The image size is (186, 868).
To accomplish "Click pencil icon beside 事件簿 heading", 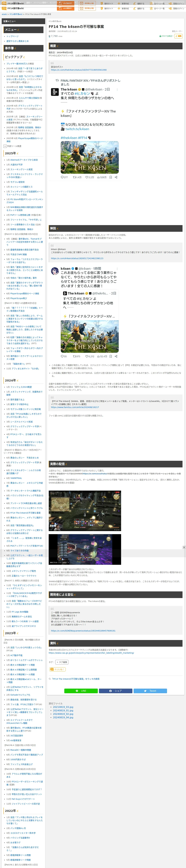I will (x=15, y=48).
